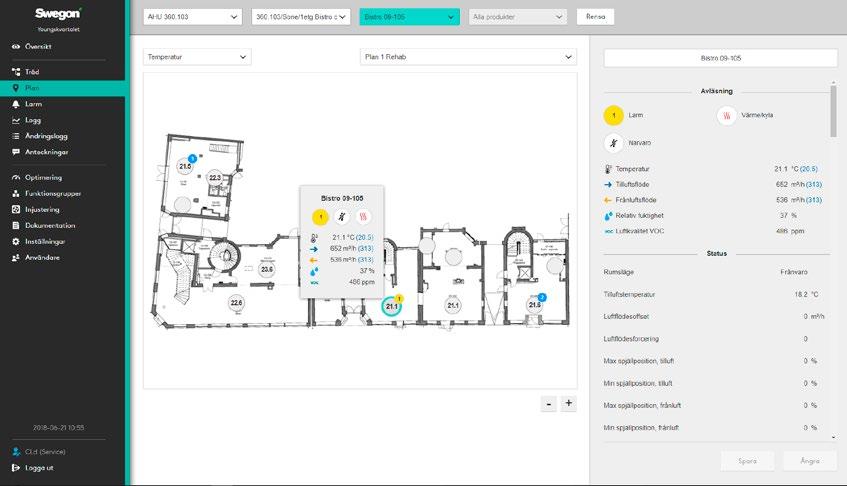Click the people icon beside Användare
The image size is (847, 486).
tap(16, 258)
